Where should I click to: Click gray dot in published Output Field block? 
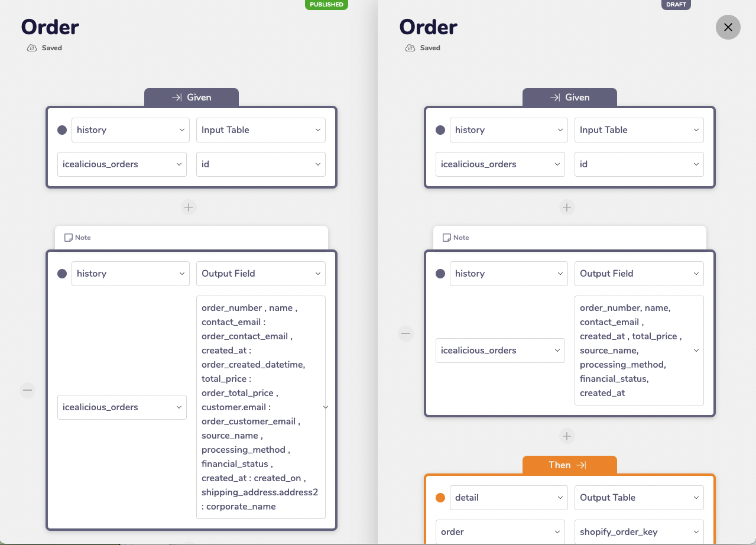tap(62, 274)
